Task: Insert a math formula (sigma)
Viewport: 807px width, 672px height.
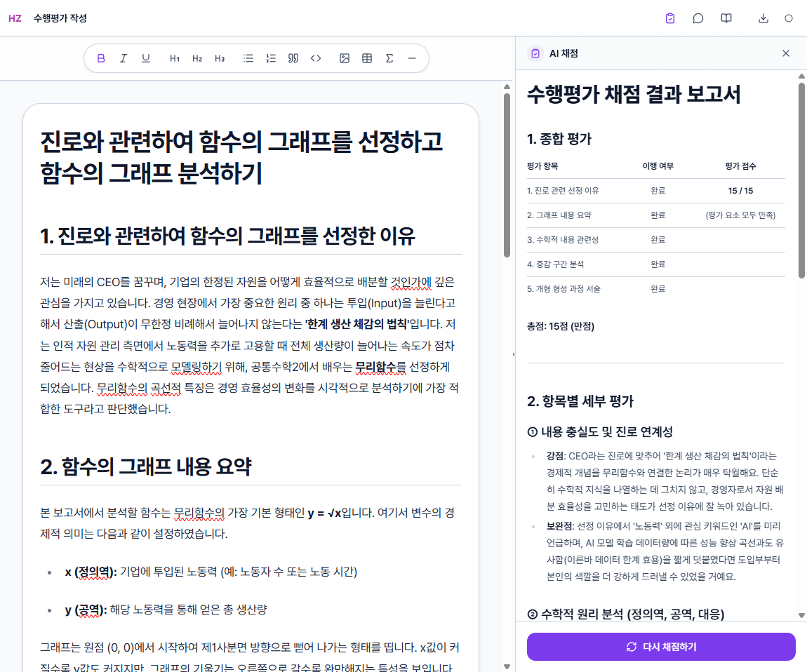Action: 389,58
